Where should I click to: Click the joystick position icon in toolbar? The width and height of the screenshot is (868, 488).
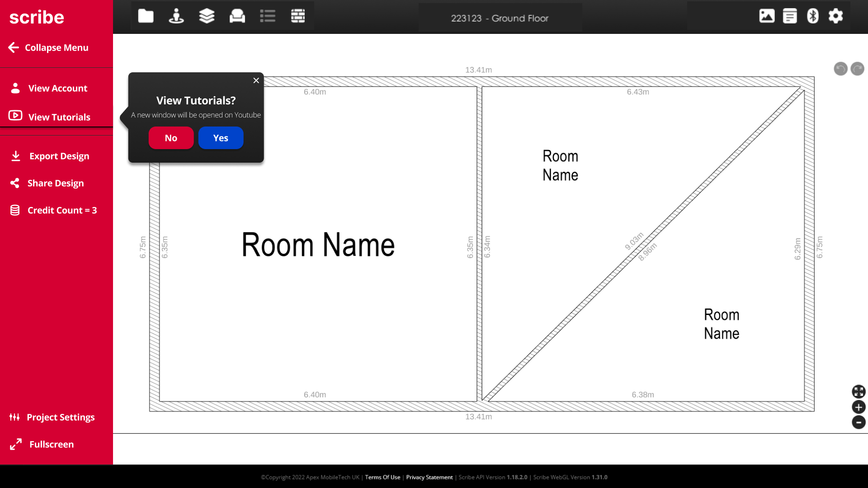176,16
